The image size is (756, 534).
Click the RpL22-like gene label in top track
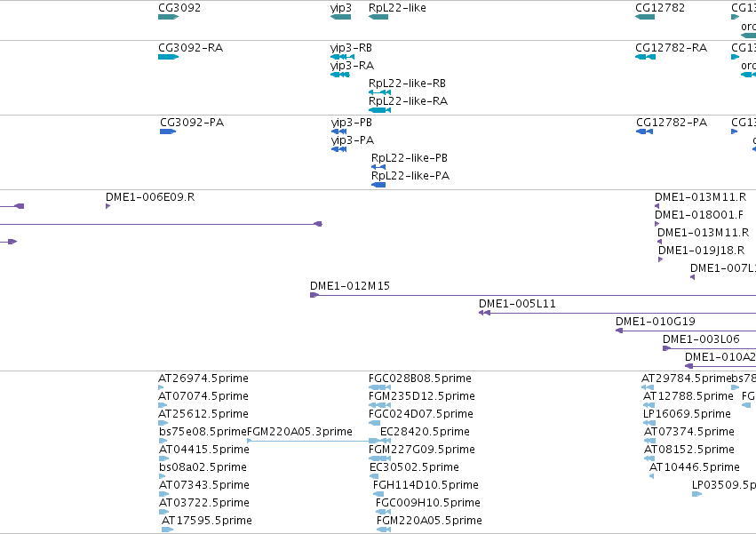397,8
